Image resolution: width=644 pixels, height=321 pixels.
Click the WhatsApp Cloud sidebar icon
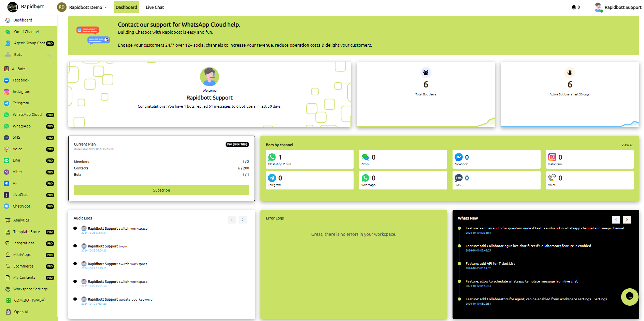6,115
